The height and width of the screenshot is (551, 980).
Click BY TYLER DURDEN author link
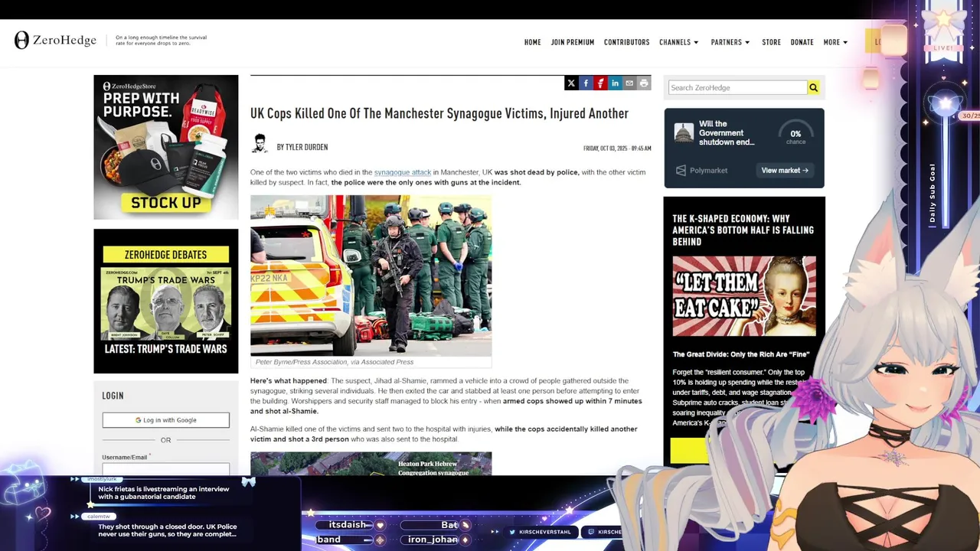302,147
